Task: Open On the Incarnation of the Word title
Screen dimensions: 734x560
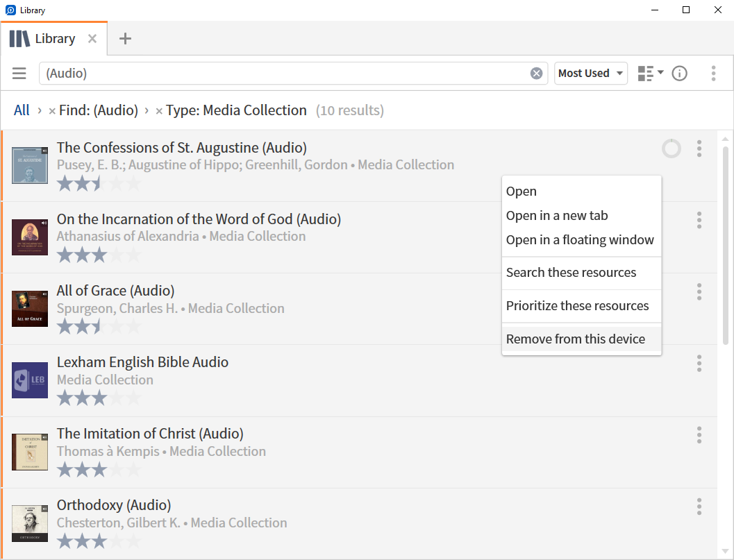Action: click(199, 219)
